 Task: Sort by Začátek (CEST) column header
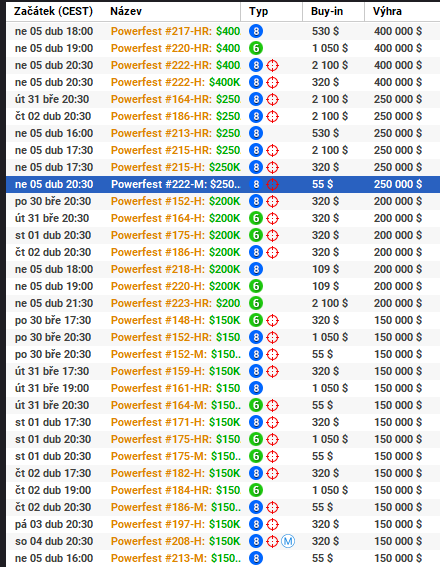point(53,11)
